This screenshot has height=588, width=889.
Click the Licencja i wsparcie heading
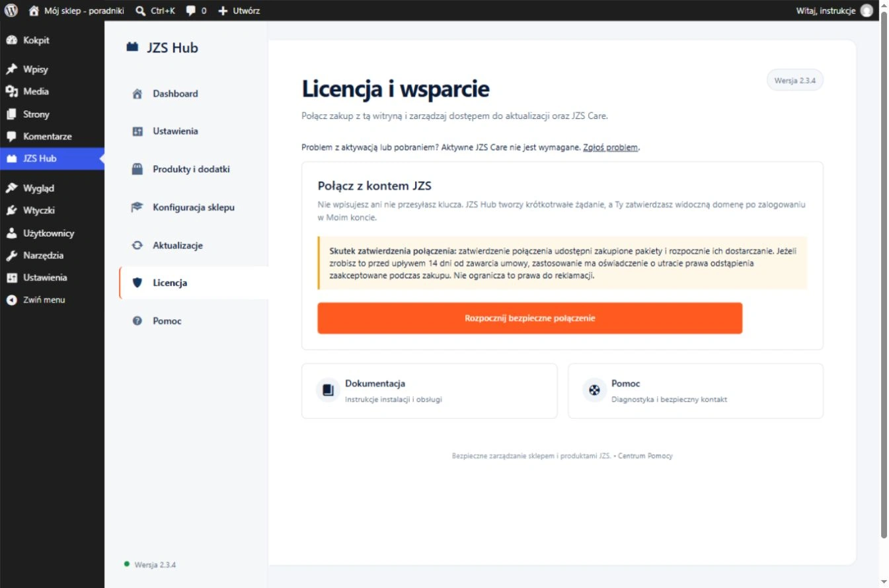(x=395, y=89)
